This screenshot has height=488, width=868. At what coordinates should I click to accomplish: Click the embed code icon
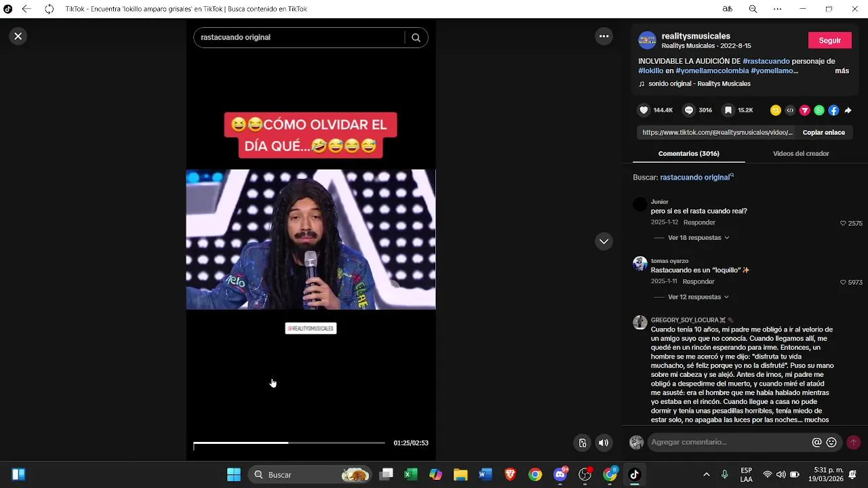click(x=790, y=110)
